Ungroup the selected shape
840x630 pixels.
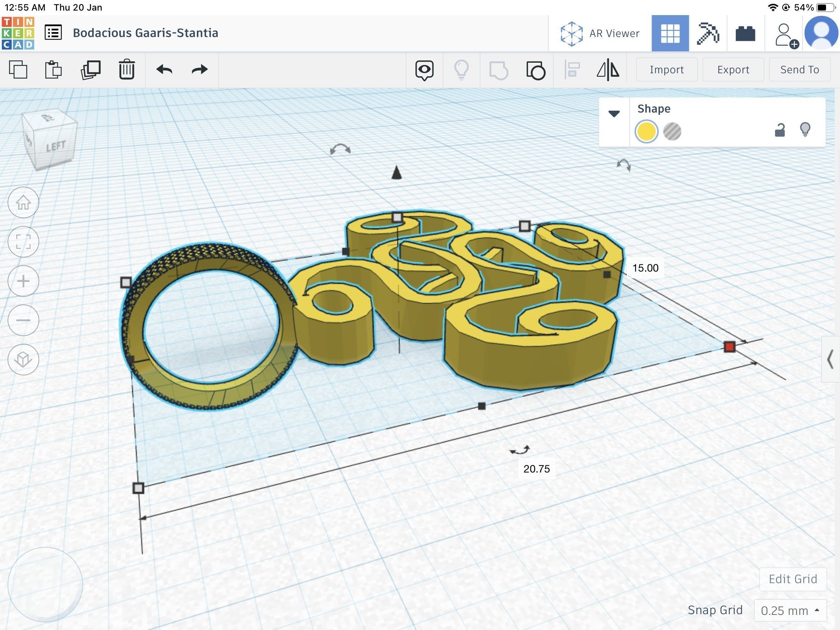[x=536, y=70]
